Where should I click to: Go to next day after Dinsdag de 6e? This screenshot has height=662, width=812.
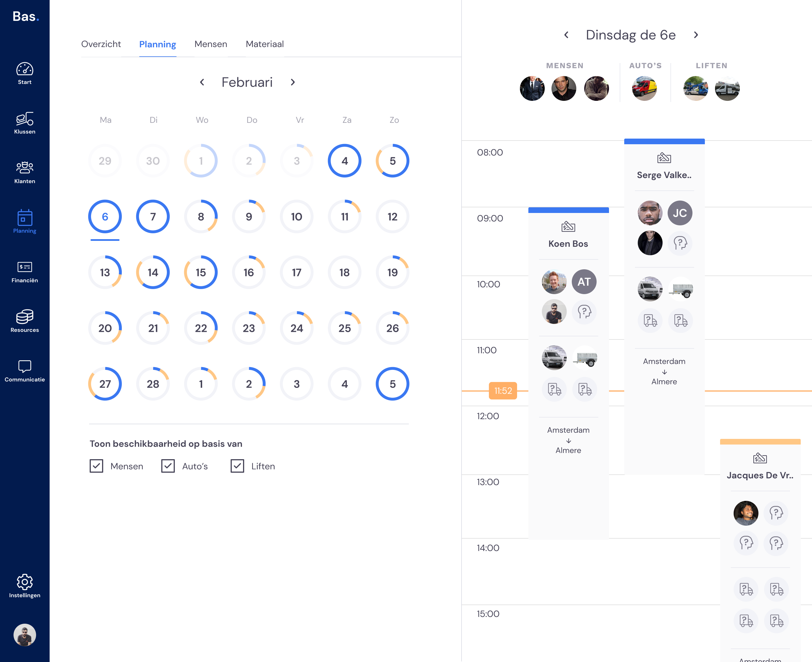pos(696,35)
